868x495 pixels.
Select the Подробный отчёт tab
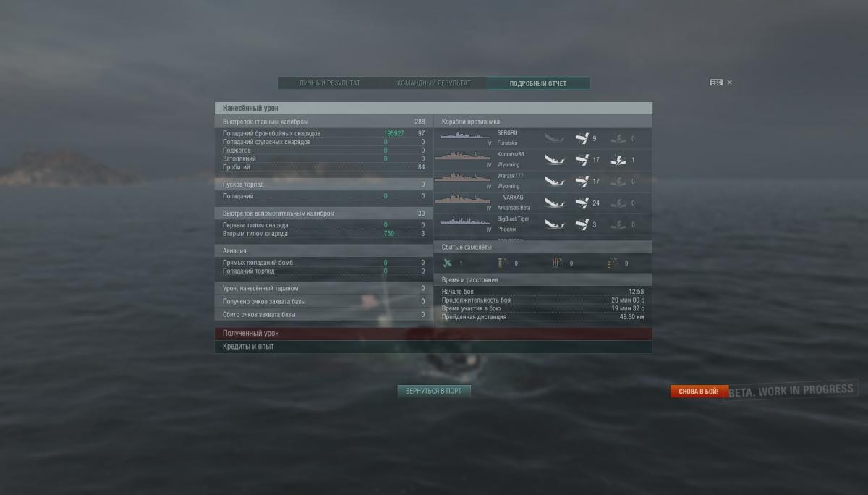(x=538, y=83)
